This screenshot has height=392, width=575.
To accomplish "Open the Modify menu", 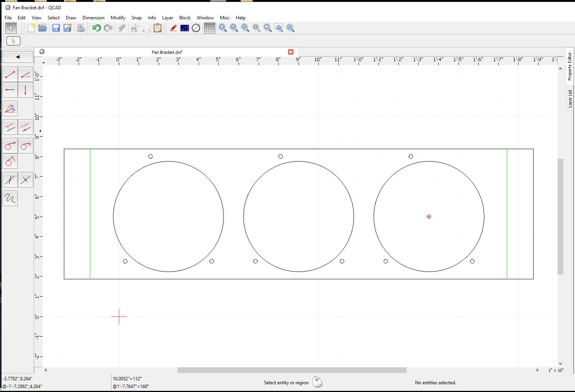I will tap(118, 18).
